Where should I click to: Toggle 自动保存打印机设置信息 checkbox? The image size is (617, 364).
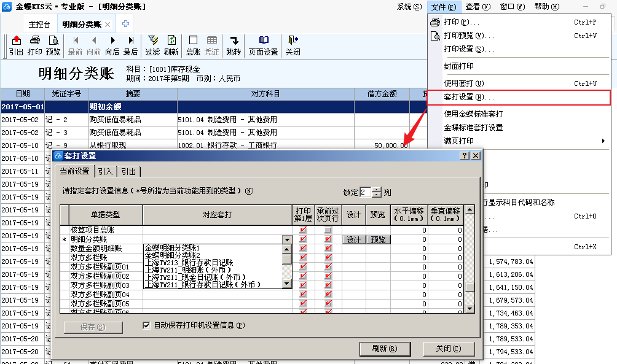coord(146,325)
